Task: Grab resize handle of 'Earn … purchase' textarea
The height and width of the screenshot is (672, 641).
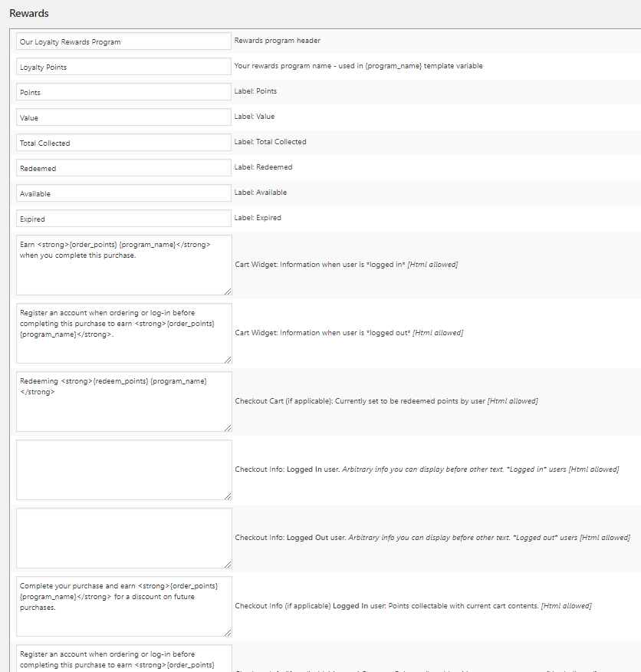Action: click(228, 292)
